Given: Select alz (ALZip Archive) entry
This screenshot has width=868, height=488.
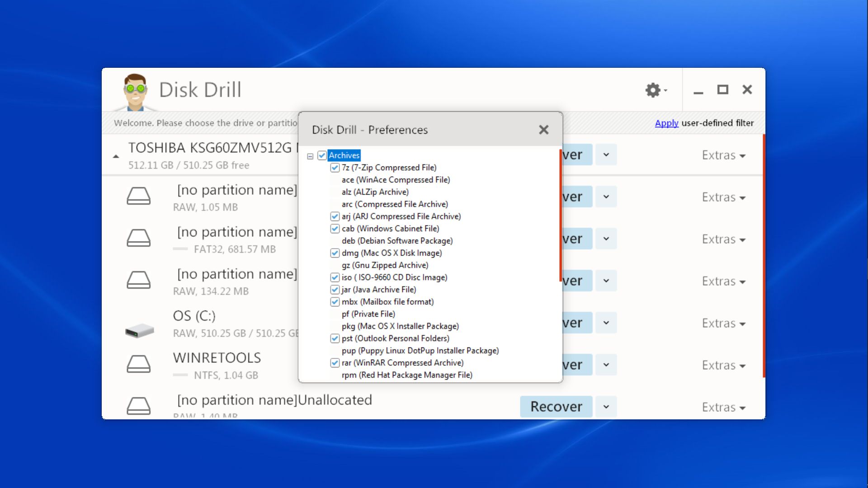Looking at the screenshot, I should 375,192.
